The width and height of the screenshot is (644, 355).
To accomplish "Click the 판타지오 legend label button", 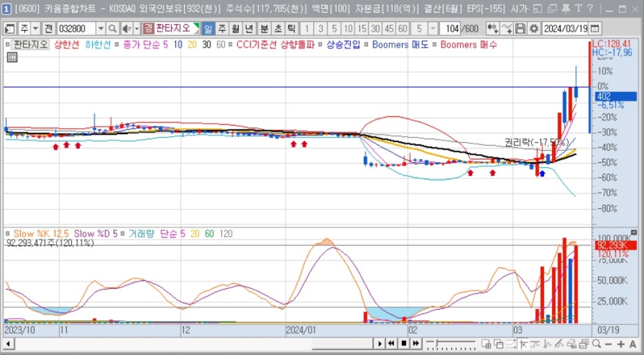I will [x=29, y=44].
